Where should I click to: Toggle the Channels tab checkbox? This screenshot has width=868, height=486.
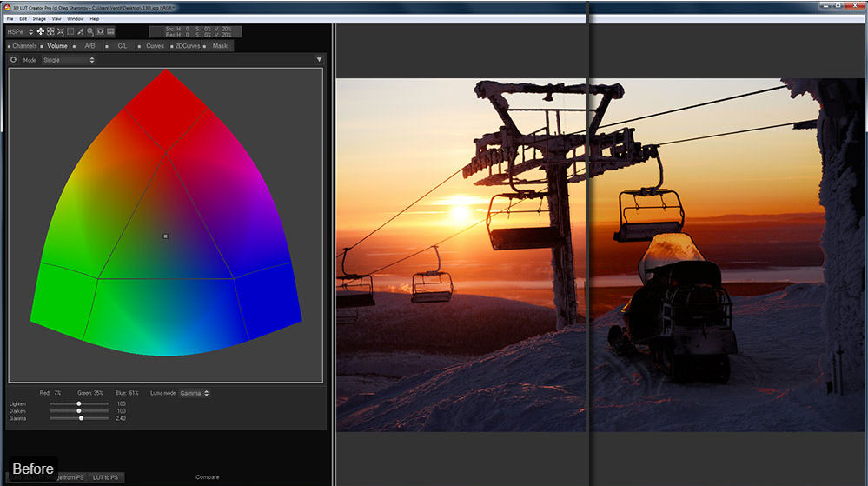point(9,47)
